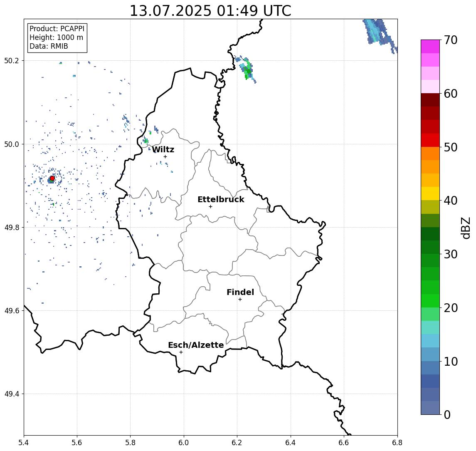This screenshot has width=476, height=451.
Task: Click the longitude axis label 5.8
Action: pos(130,443)
